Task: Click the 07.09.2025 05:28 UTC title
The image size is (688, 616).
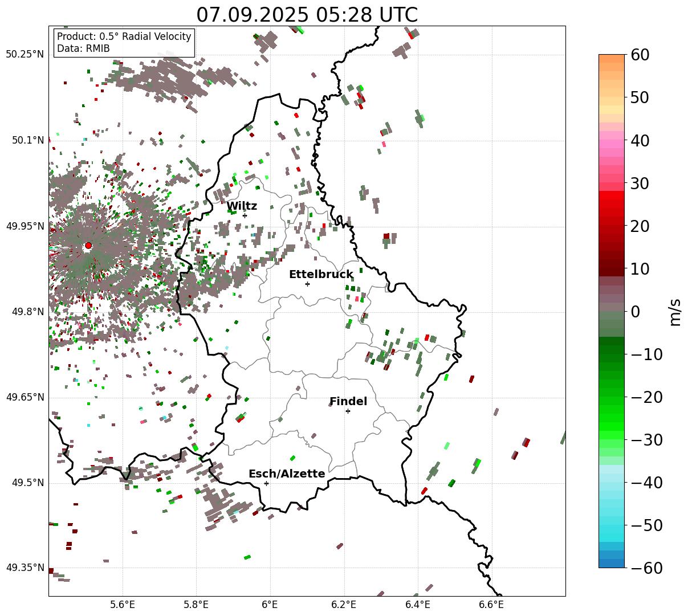Action: click(307, 15)
